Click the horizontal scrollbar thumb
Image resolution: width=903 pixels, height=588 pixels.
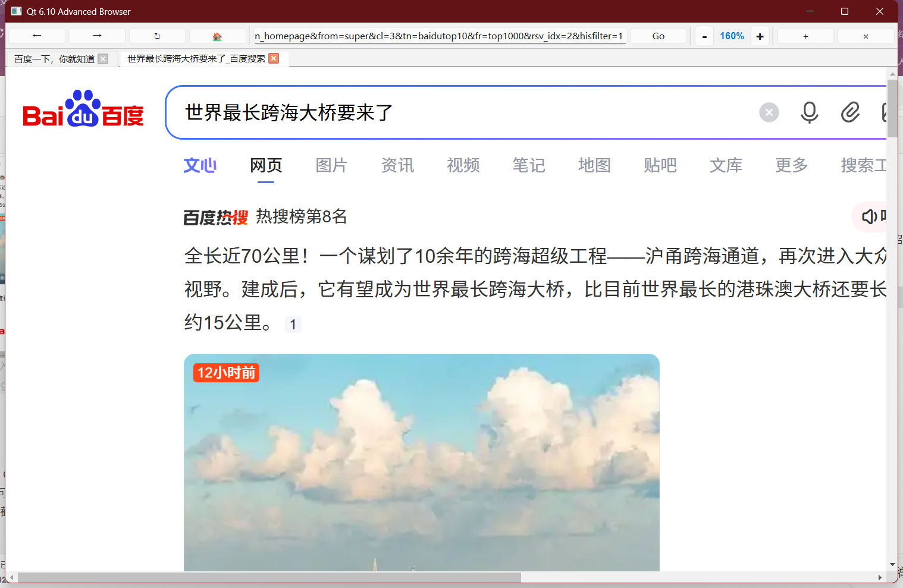pyautogui.click(x=269, y=577)
